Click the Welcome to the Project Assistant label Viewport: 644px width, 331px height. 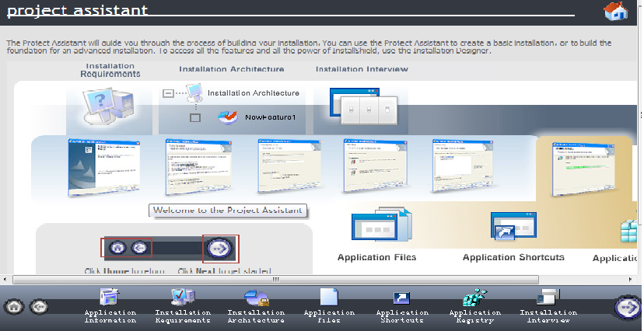coord(228,211)
